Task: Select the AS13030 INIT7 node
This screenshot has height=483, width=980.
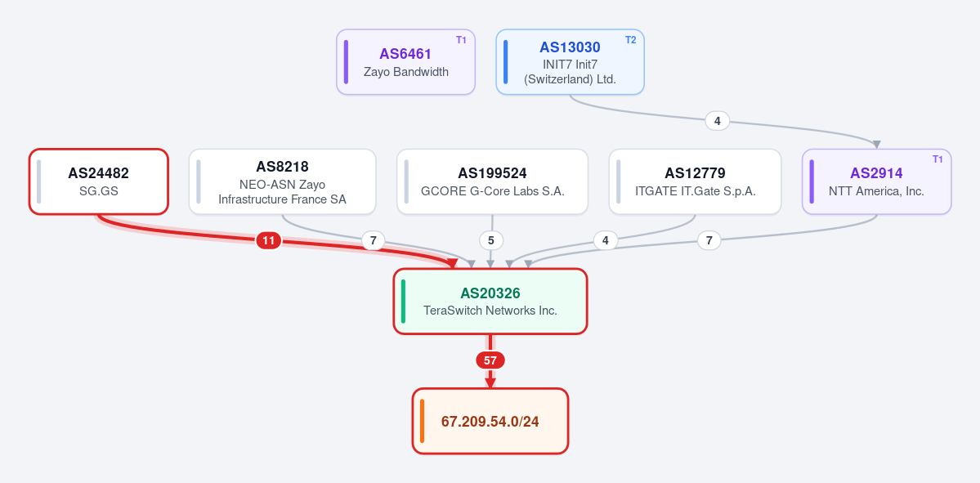Action: pos(570,62)
